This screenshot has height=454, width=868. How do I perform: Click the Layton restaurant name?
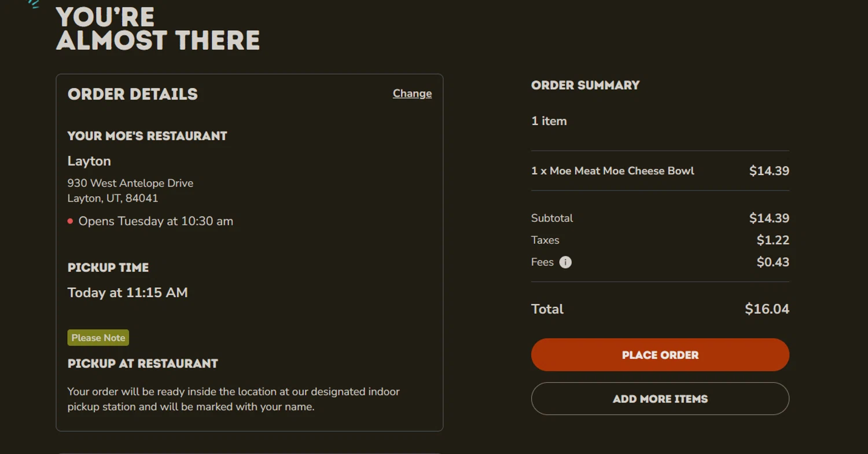pos(89,161)
